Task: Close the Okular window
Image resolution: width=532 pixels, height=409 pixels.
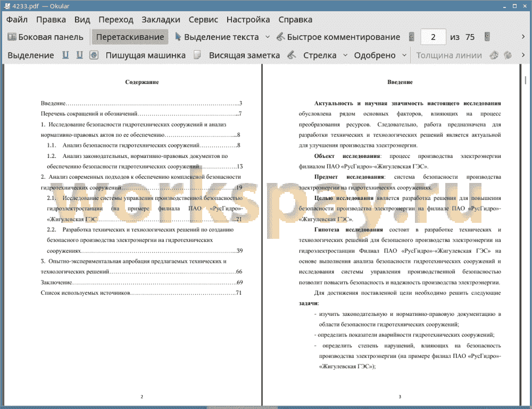Action: (x=525, y=6)
